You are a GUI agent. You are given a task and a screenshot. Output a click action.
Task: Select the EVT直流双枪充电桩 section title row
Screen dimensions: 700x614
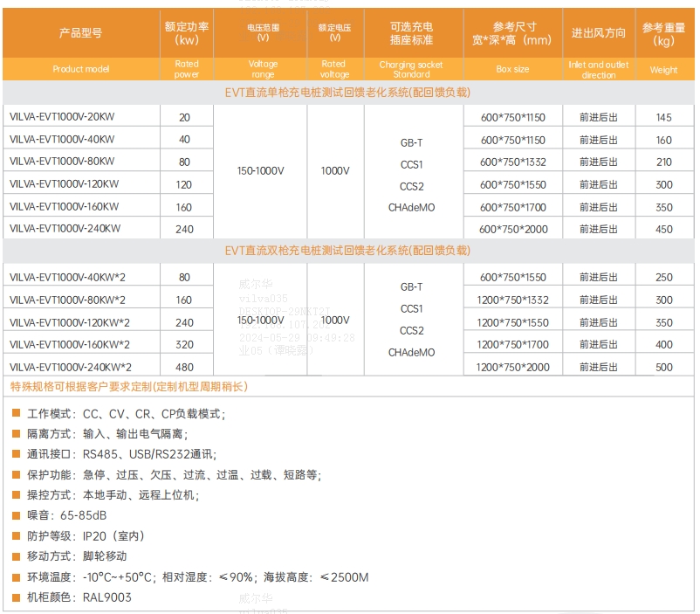tap(347, 251)
